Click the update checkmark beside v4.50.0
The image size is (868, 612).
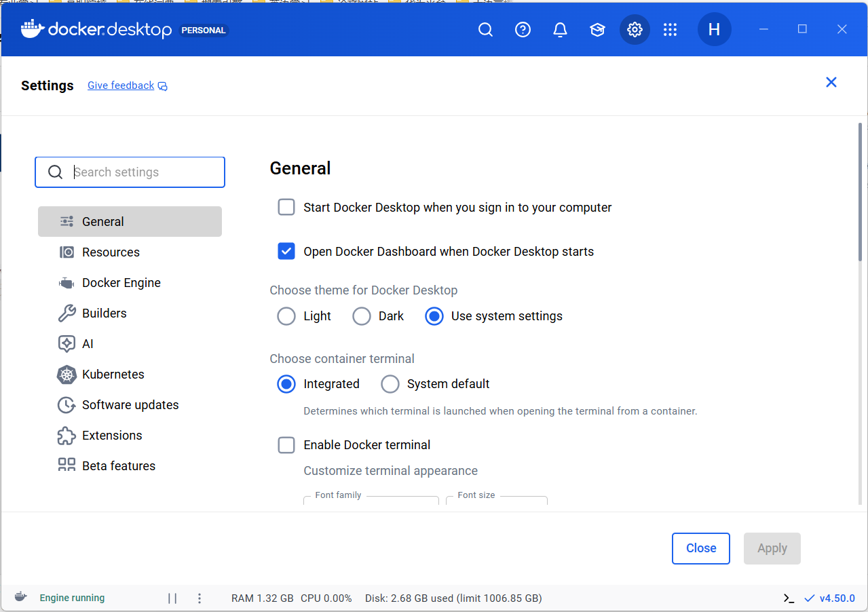coord(809,598)
